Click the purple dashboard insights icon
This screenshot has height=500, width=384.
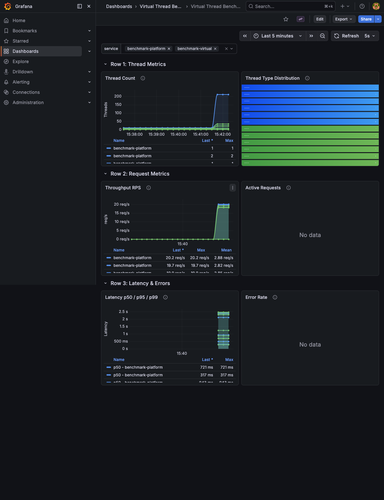[x=300, y=19]
